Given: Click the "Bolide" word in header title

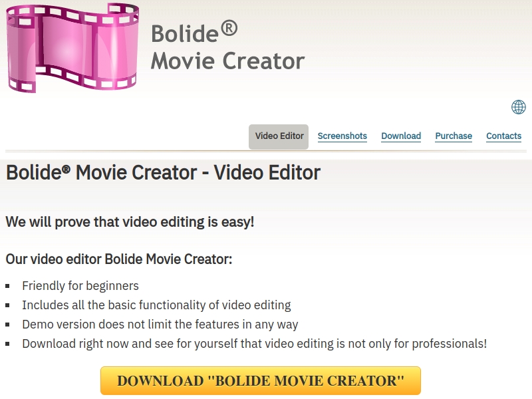Looking at the screenshot, I should (185, 34).
